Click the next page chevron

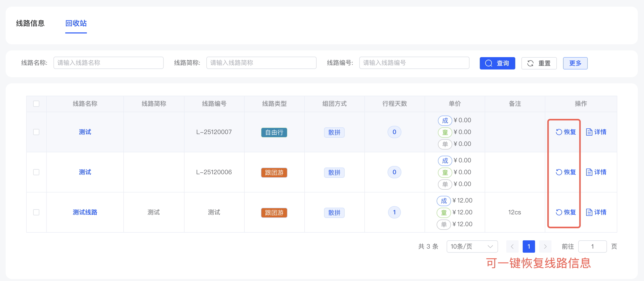545,246
